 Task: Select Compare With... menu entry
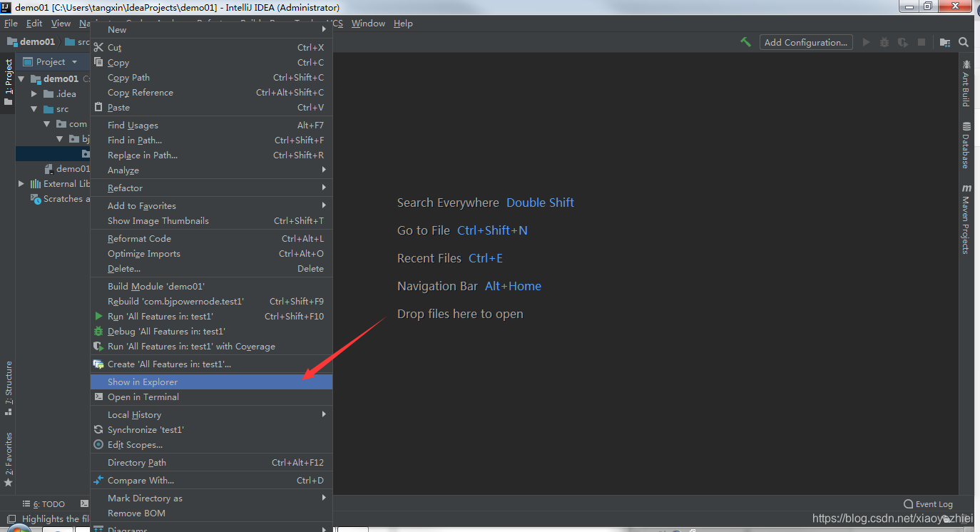[x=211, y=481]
